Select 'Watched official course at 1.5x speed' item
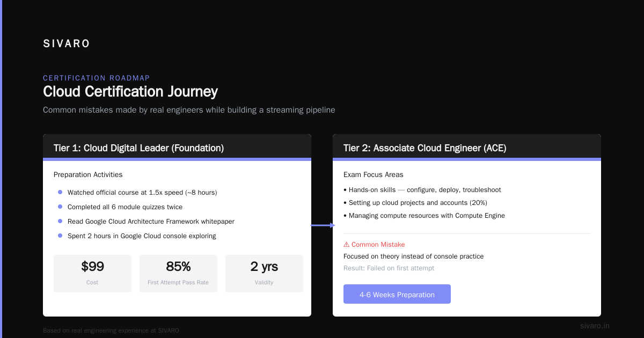Image resolution: width=644 pixels, height=338 pixels. point(142,192)
